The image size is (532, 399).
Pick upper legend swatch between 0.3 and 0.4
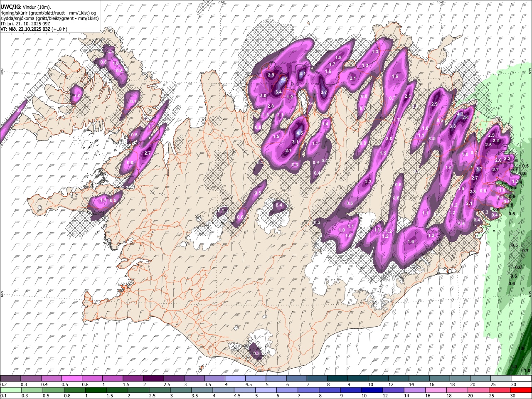point(31,378)
